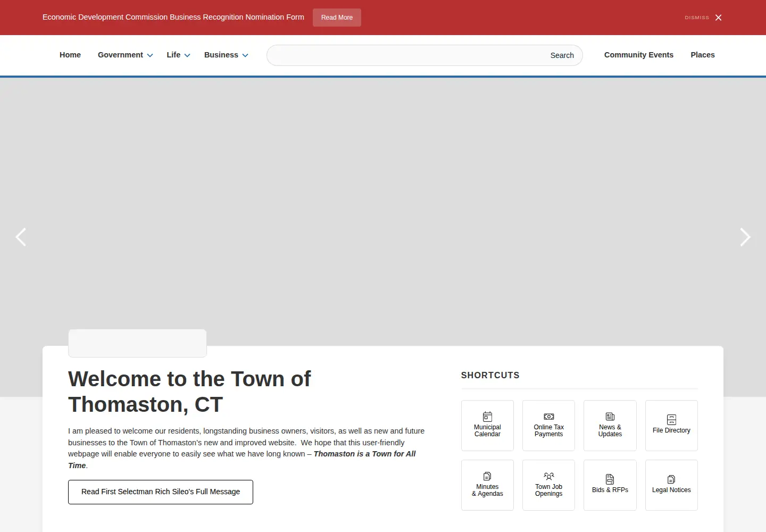This screenshot has height=532, width=766.
Task: Click Read More in the announcement banner
Action: [x=337, y=18]
